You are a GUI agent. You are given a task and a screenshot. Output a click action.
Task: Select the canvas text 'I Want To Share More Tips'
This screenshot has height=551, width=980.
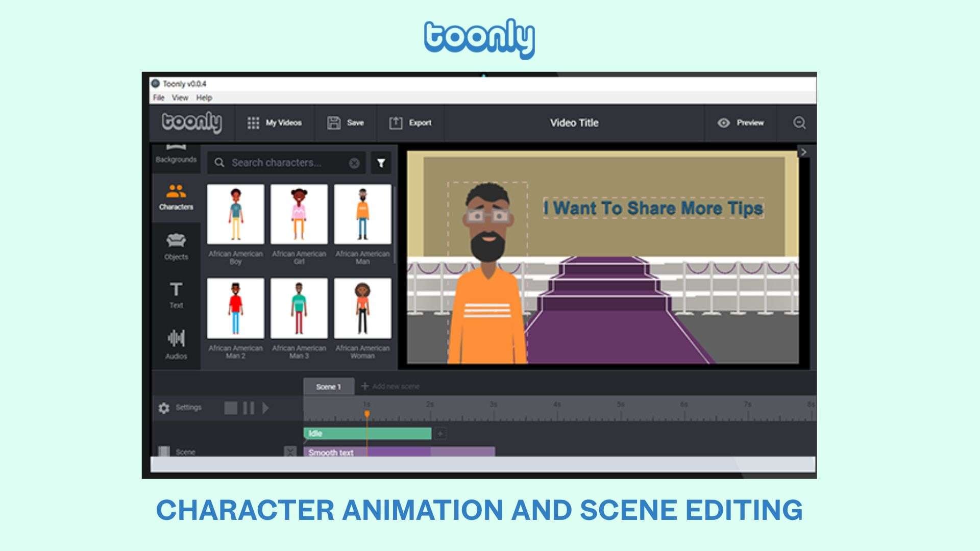point(653,208)
